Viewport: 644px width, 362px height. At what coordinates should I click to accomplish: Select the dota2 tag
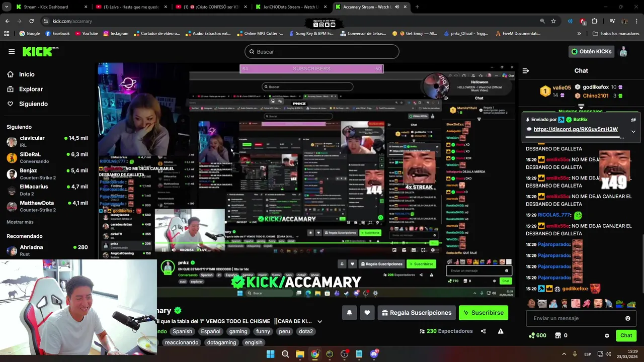click(x=306, y=331)
